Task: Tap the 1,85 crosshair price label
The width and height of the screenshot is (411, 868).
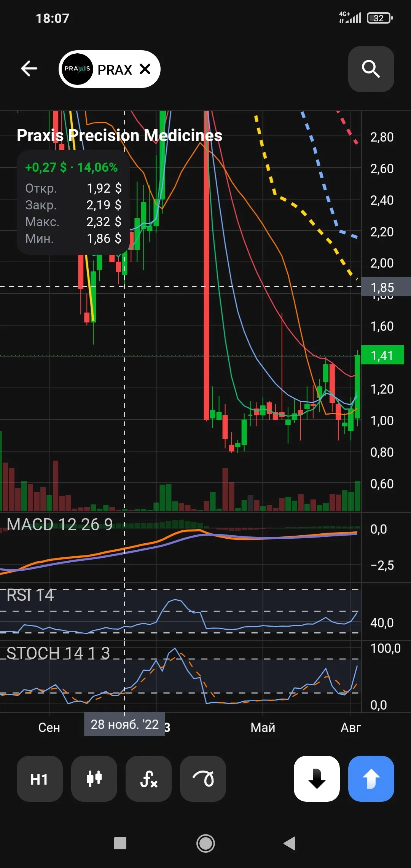Action: (386, 287)
